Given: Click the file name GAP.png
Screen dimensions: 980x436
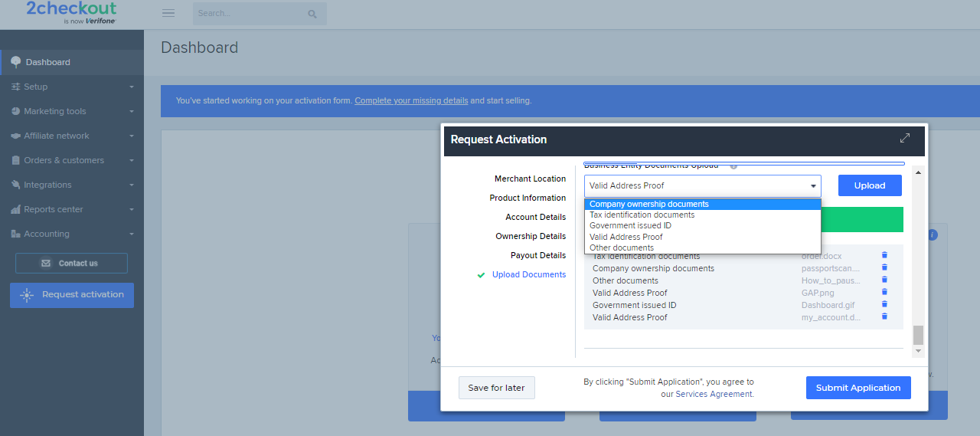Looking at the screenshot, I should coord(818,293).
